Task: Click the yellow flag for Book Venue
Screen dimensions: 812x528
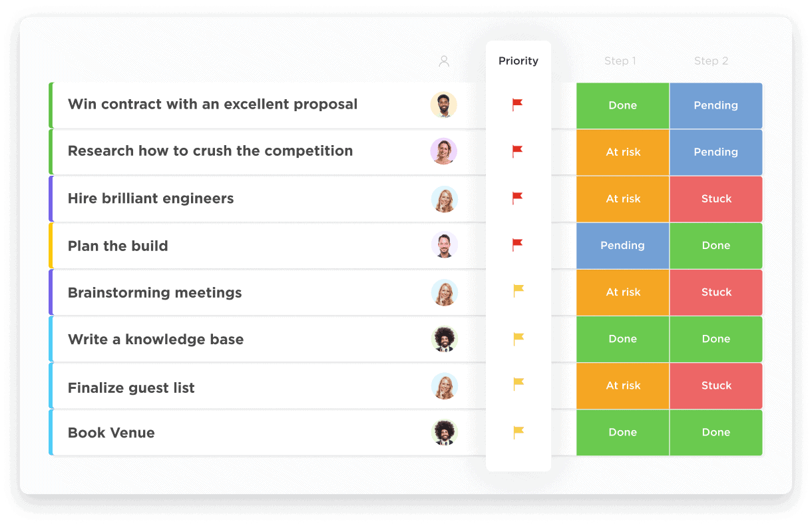Action: pyautogui.click(x=518, y=432)
